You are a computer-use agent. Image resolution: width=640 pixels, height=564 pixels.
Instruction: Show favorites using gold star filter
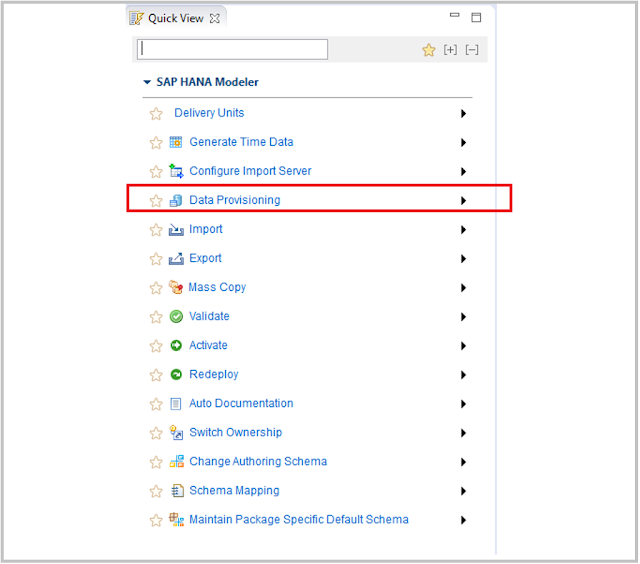pos(429,50)
